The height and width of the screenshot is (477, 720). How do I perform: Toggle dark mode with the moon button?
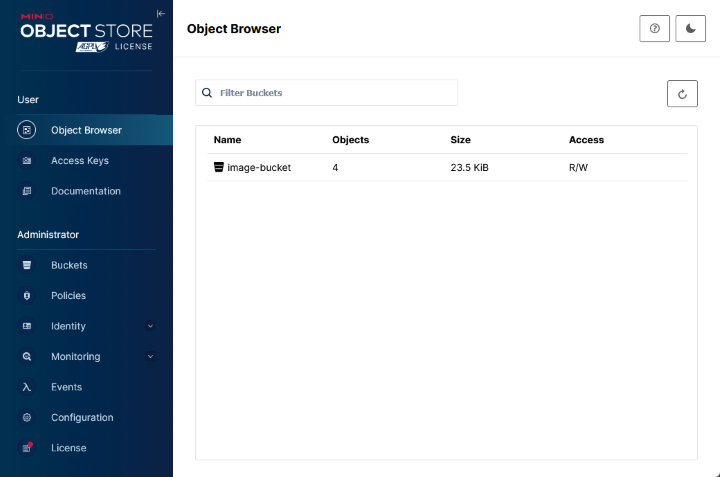(691, 29)
